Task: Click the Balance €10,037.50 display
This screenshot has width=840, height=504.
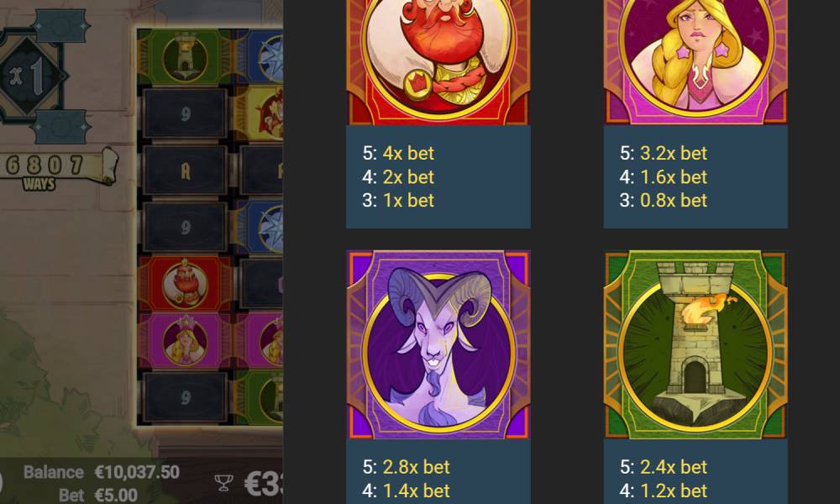Action: tap(102, 472)
